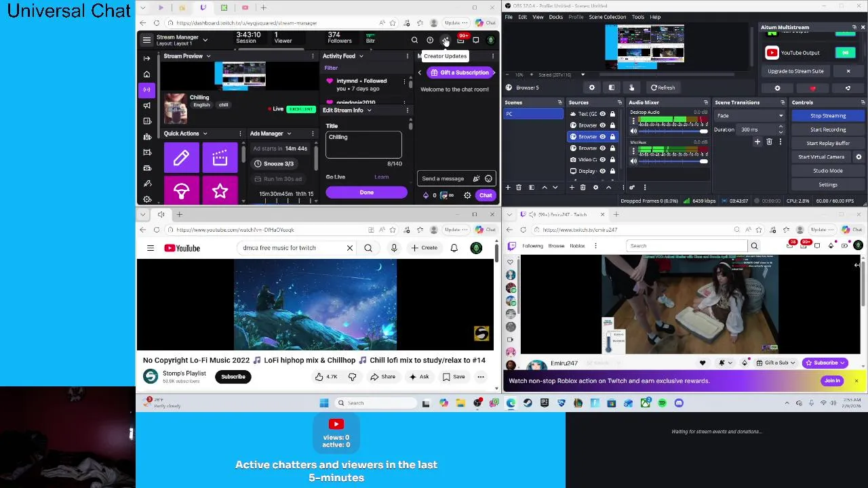Screen dimensions: 868x488
Task: Expand the Stream Preview panel chevron
Action: pyautogui.click(x=208, y=56)
